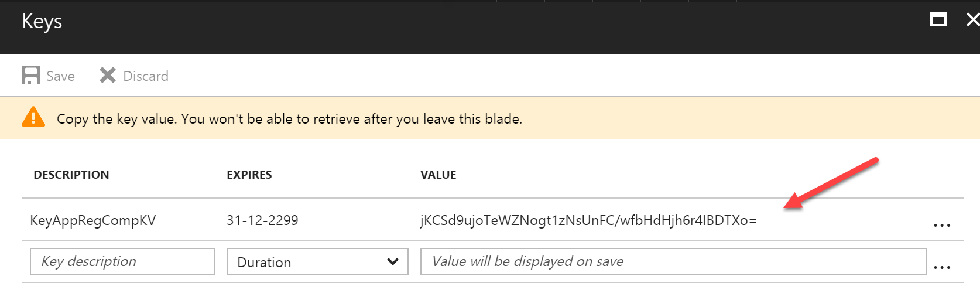
Task: Click the Save floppy disk icon
Action: click(x=31, y=76)
